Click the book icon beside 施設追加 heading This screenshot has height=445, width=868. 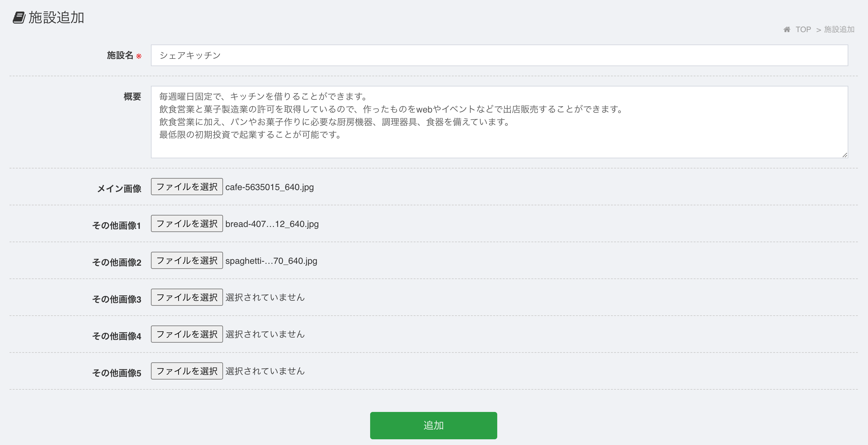click(19, 17)
